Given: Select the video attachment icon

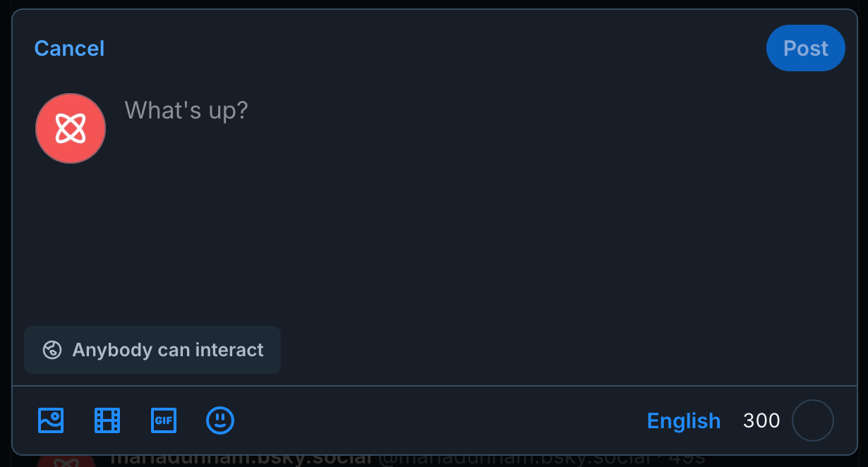Looking at the screenshot, I should [107, 420].
